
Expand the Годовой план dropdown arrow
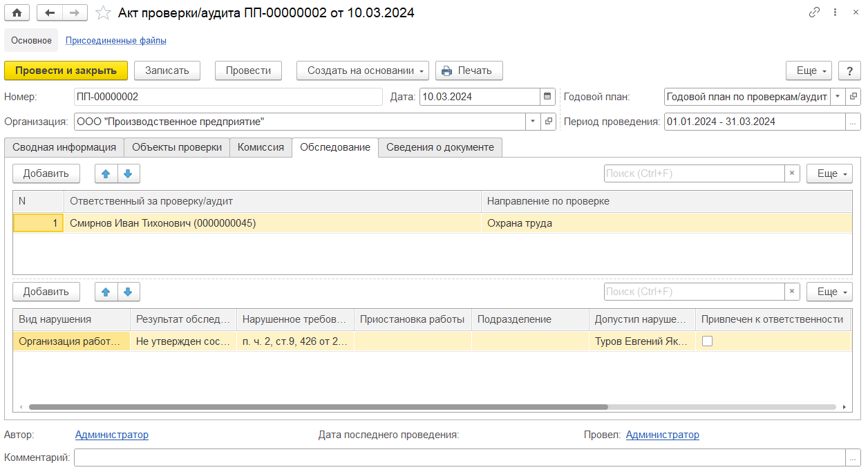pos(838,97)
